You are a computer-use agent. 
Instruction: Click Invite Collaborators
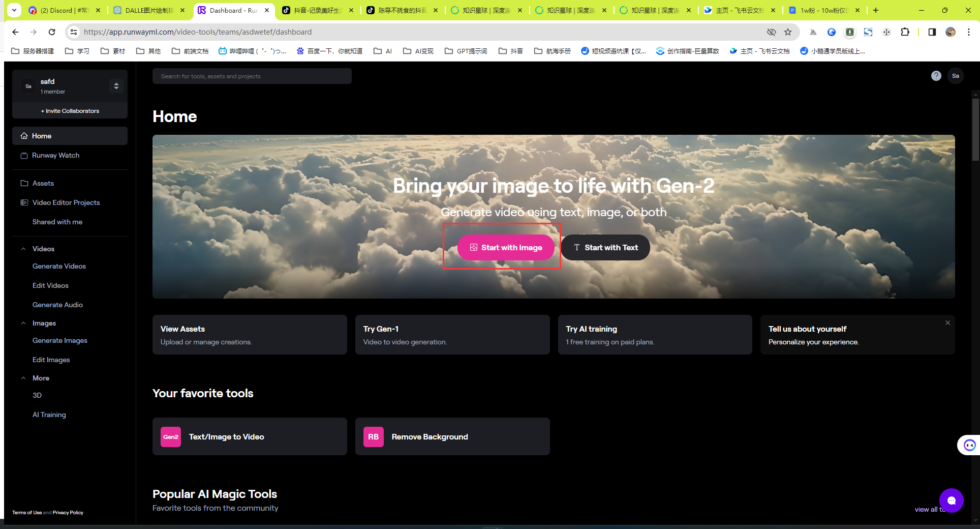tap(70, 111)
